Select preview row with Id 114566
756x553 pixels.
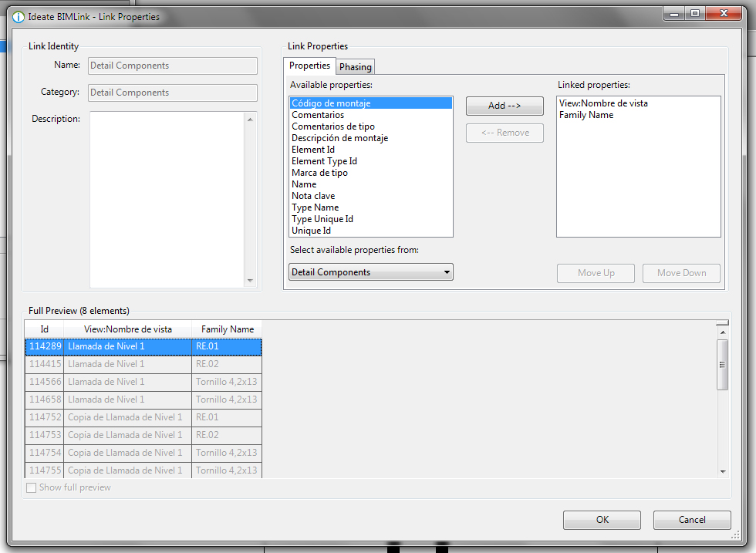pos(143,382)
